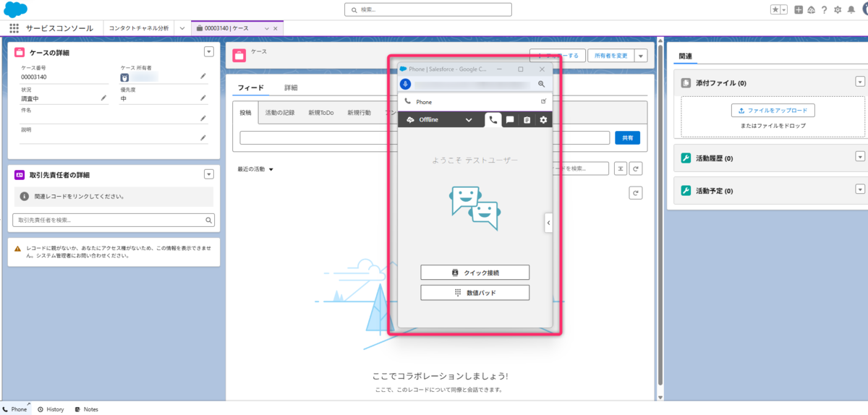Open the 添付ファイル section menu arrow

tap(860, 82)
